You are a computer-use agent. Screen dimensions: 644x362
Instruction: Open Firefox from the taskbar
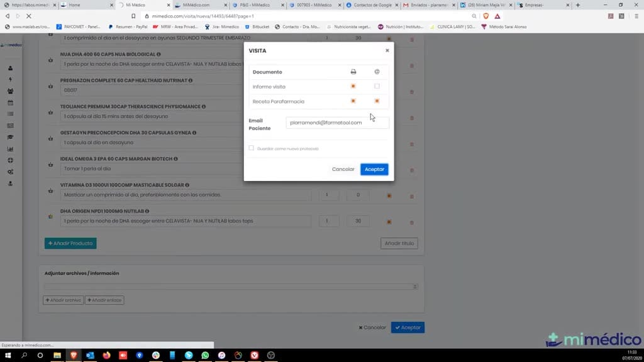pos(106,355)
